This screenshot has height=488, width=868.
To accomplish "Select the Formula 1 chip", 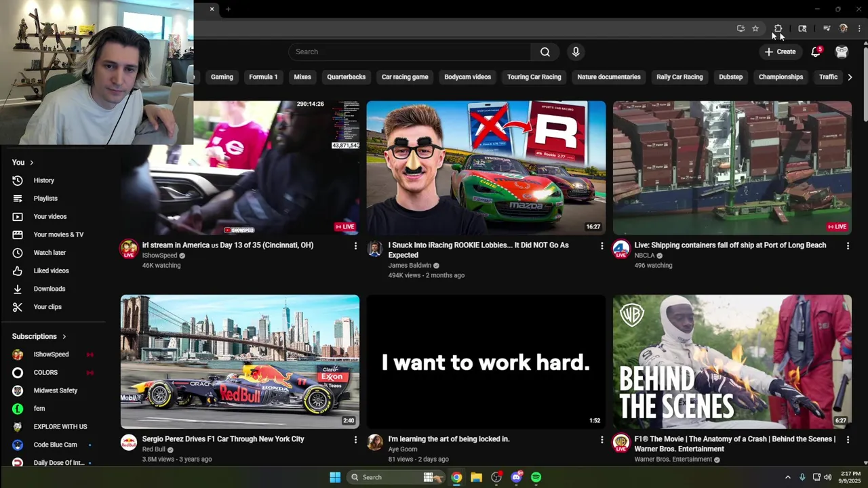I will pos(263,77).
